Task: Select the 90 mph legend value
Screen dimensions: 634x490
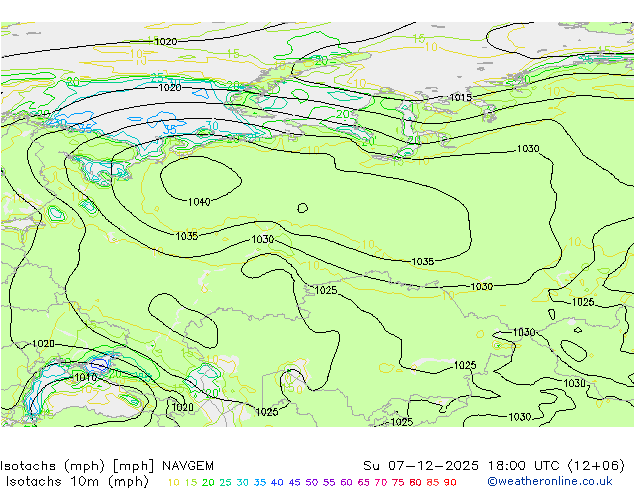Action: click(x=450, y=482)
